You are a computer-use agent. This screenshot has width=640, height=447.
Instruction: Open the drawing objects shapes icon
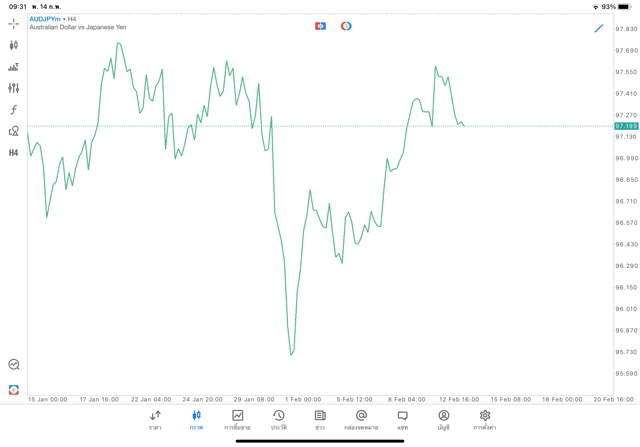pyautogui.click(x=14, y=131)
